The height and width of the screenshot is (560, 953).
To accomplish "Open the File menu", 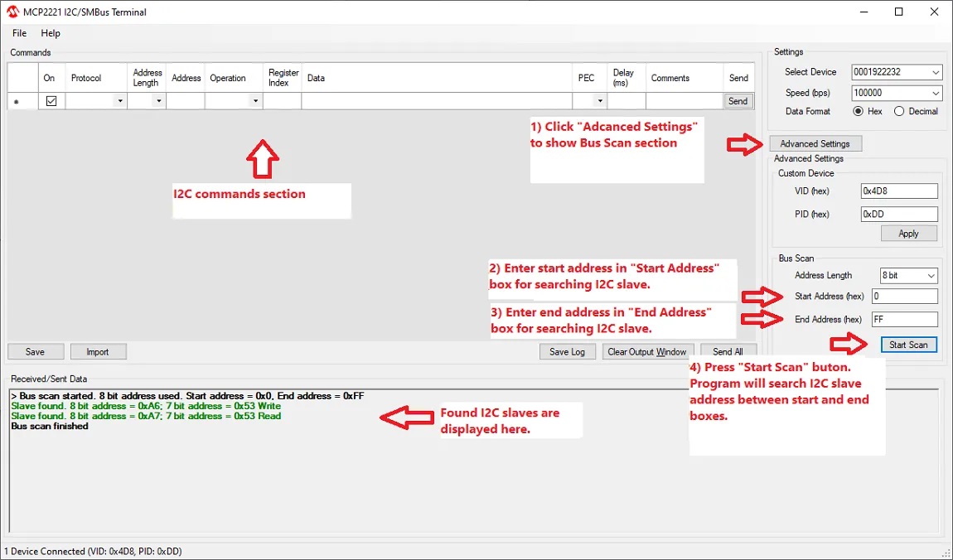I will [x=19, y=33].
